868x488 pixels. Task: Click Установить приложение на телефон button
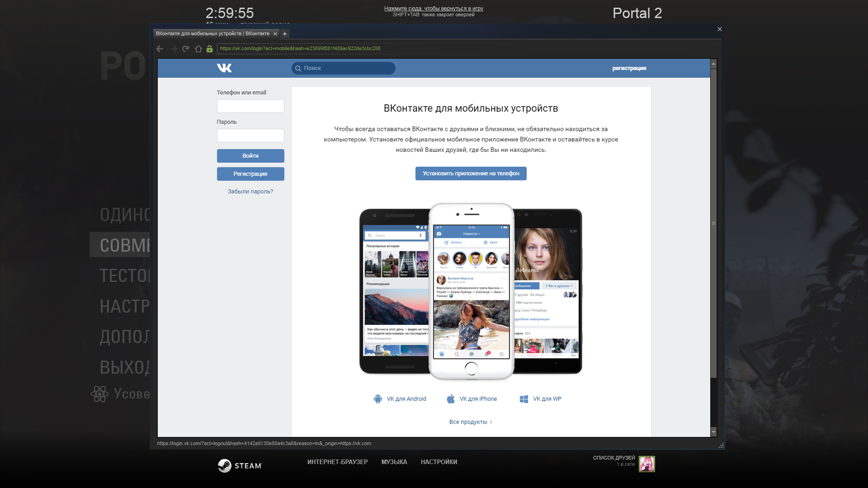tap(471, 174)
